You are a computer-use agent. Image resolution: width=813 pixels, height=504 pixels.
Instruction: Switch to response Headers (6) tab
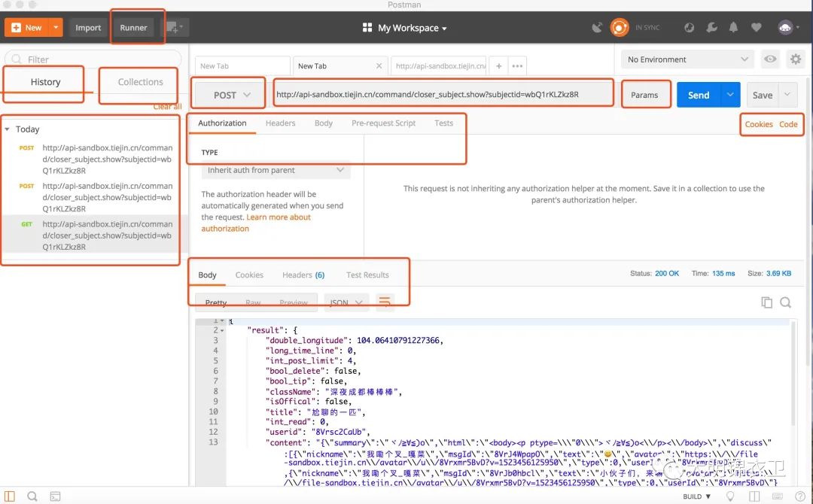point(303,275)
